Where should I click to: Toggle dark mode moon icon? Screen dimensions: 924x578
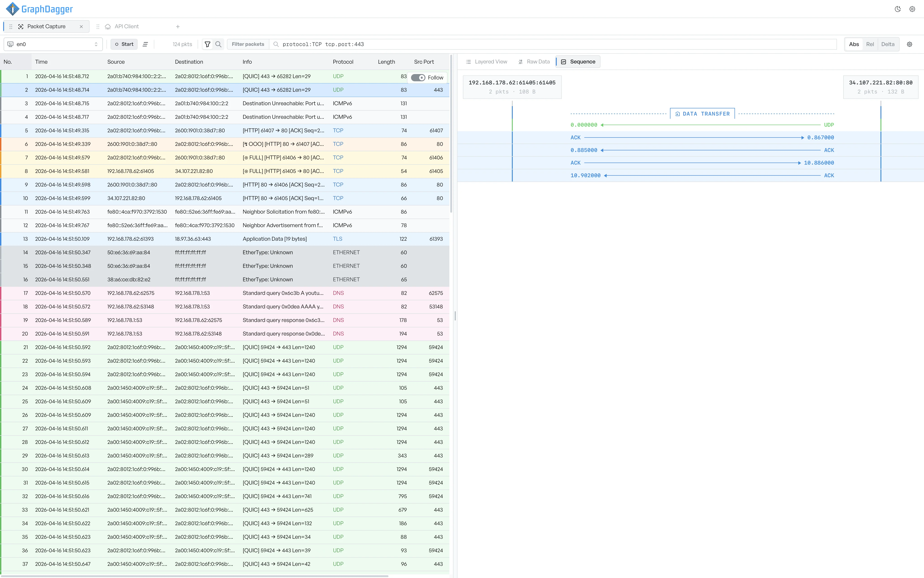[898, 9]
